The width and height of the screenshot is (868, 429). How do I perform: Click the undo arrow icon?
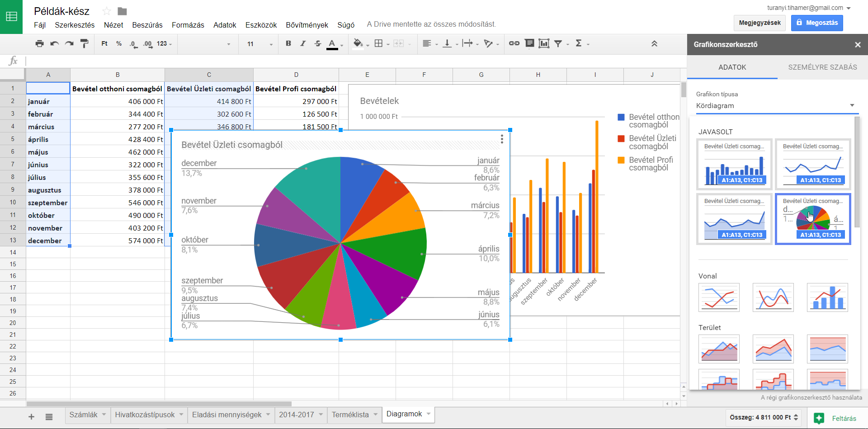54,44
